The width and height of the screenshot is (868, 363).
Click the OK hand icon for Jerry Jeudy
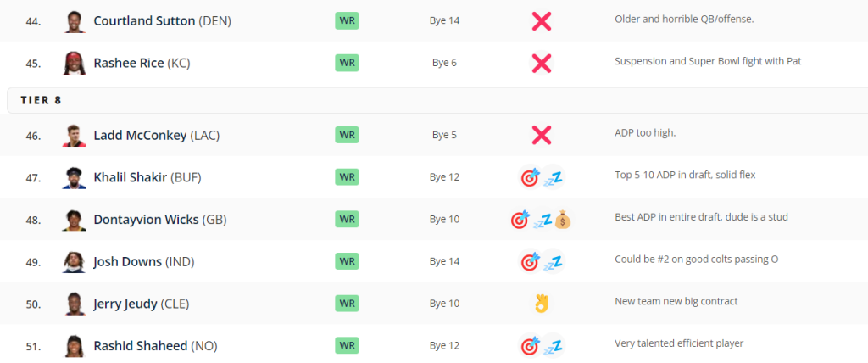click(x=542, y=303)
